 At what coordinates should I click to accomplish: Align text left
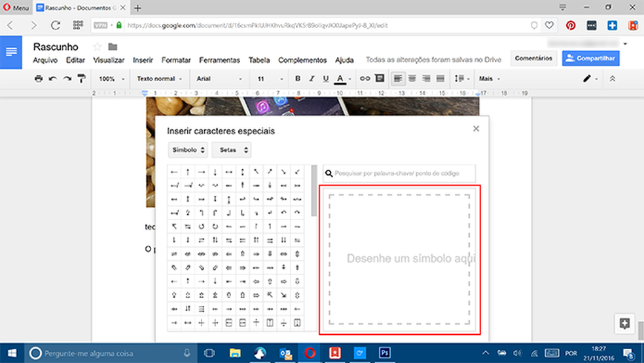(x=397, y=79)
